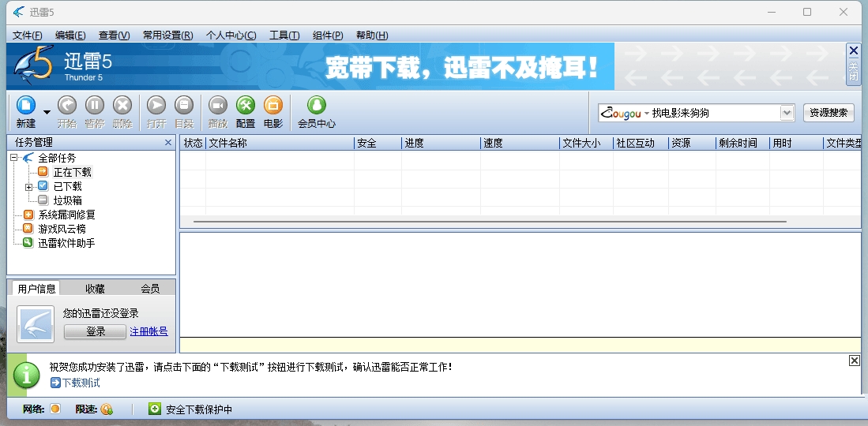This screenshot has width=868, height=426.
Task: Click the 下载测试 download test link
Action: click(x=81, y=383)
